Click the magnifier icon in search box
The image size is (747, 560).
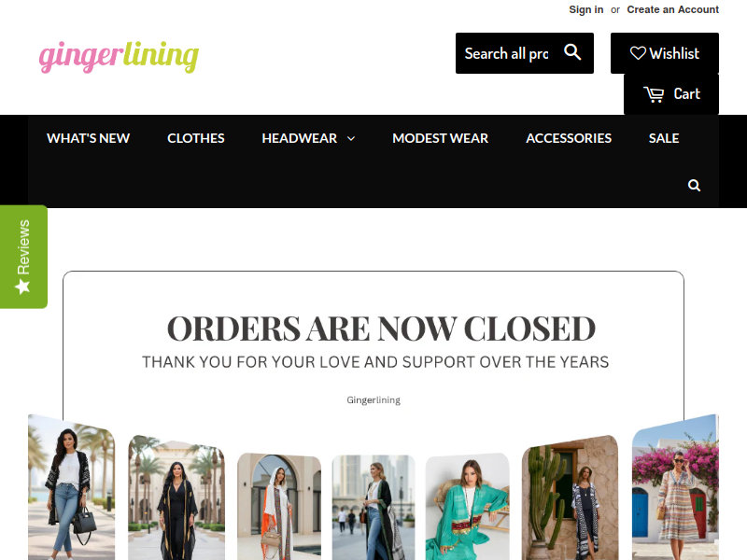pos(572,52)
